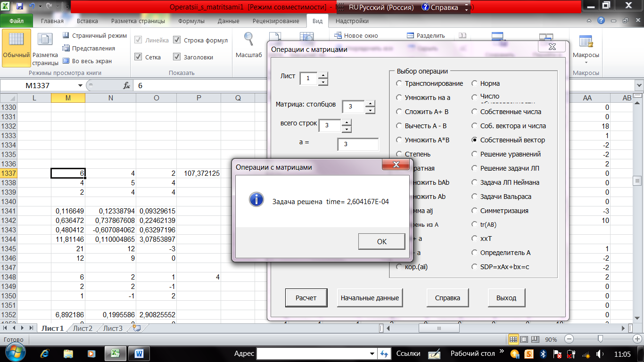This screenshot has width=644, height=362.
Task: Select the Определитель А radio option
Action: coord(475,253)
